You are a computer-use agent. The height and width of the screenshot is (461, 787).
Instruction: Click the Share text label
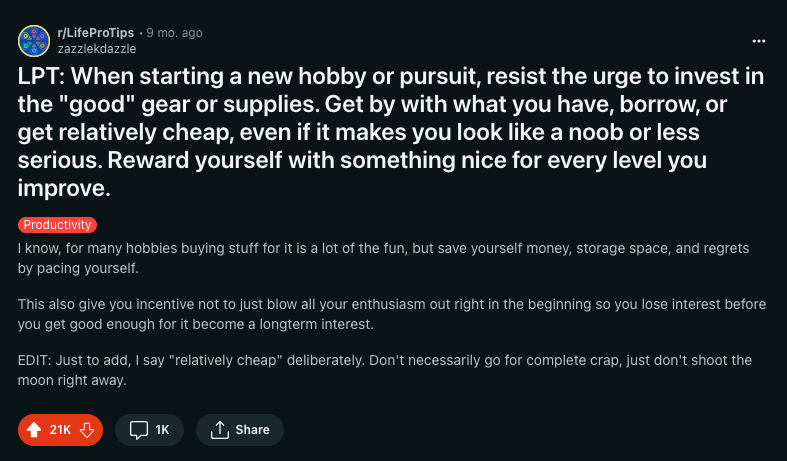(x=252, y=430)
